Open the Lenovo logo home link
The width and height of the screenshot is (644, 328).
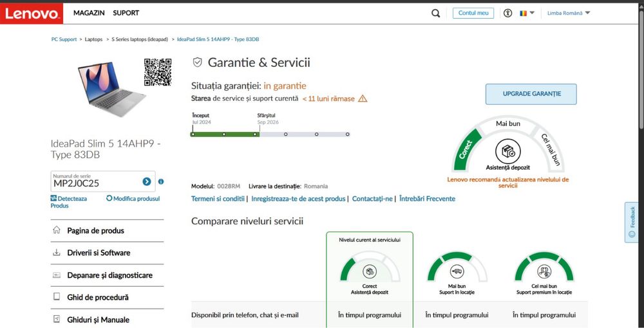[x=32, y=14]
